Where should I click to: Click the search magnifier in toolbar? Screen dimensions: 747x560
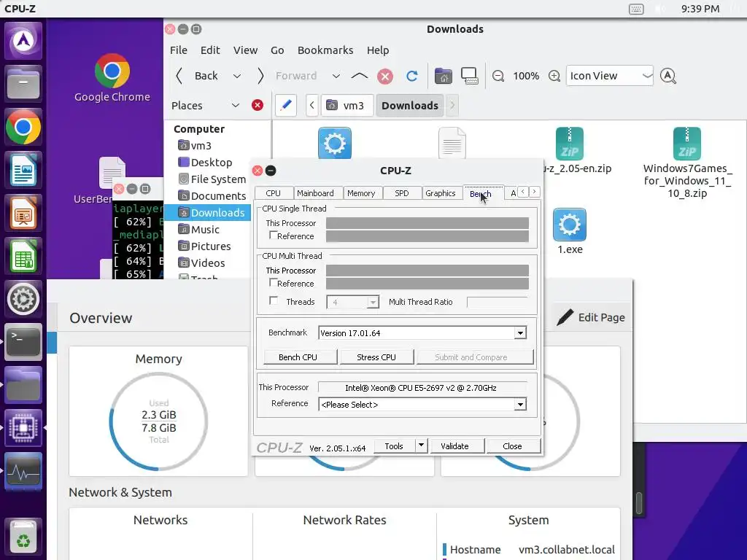coord(668,76)
